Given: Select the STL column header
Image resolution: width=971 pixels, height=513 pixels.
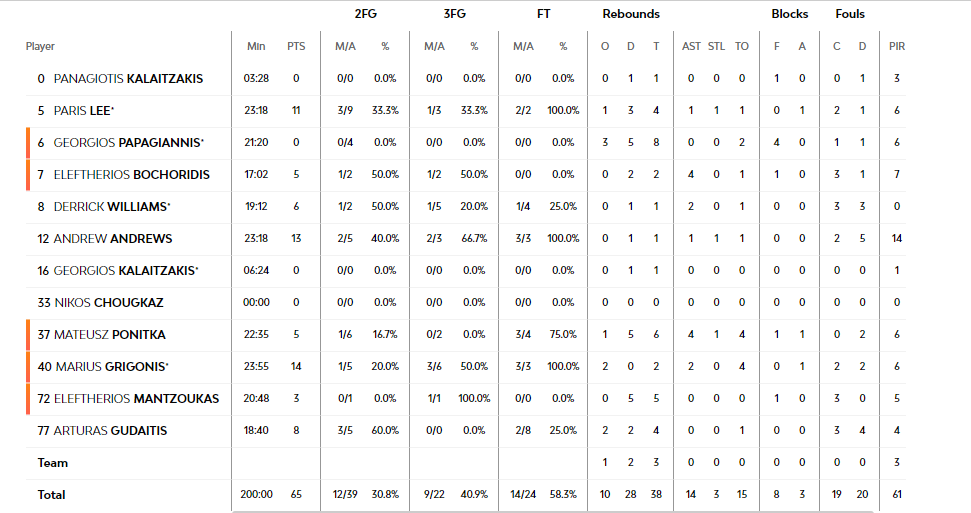Looking at the screenshot, I should 716,46.
